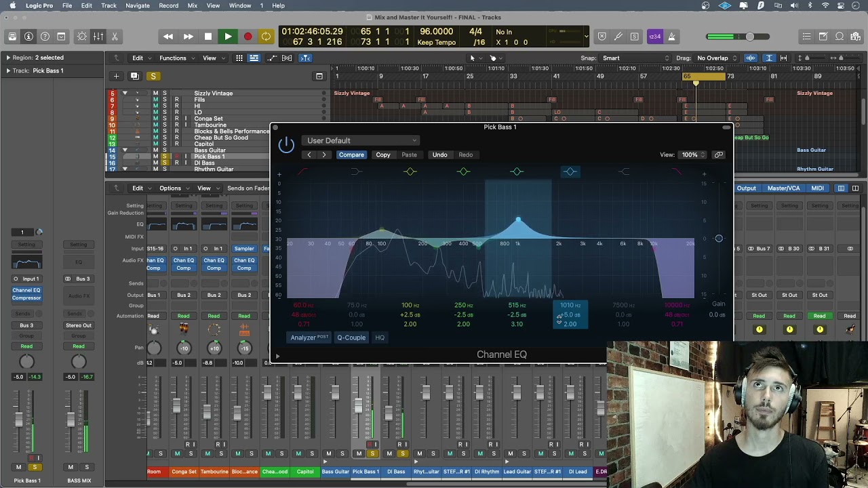868x488 pixels.
Task: Open the Drag No Overlap dropdown
Action: pyautogui.click(x=716, y=58)
